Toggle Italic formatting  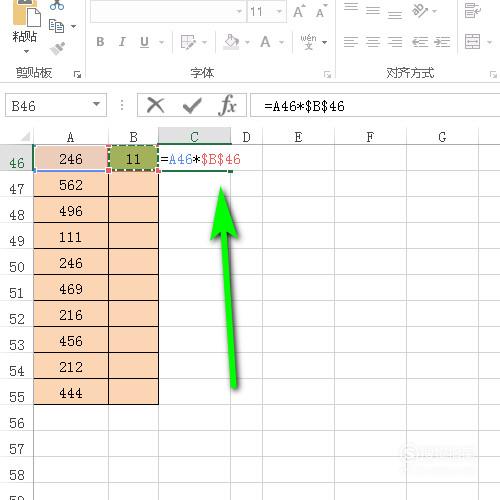(x=122, y=42)
